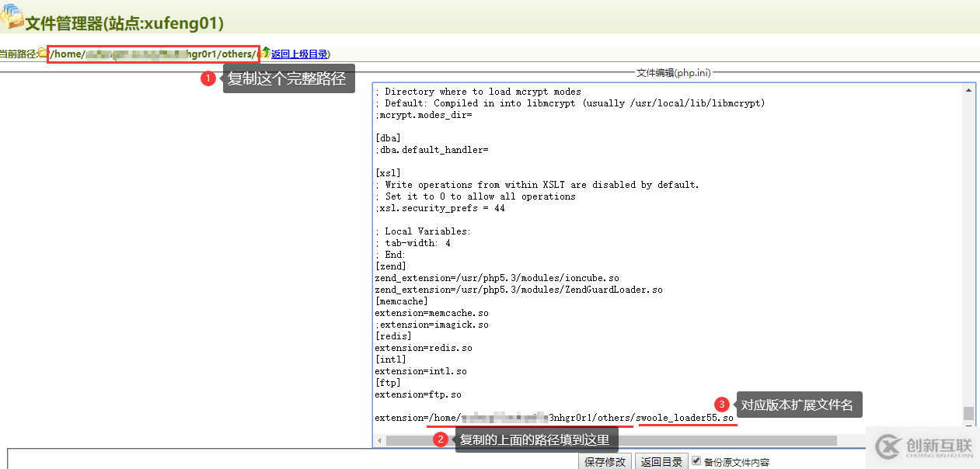The image size is (980, 469).
Task: Click the [memcache] section header line
Action: pyautogui.click(x=401, y=301)
